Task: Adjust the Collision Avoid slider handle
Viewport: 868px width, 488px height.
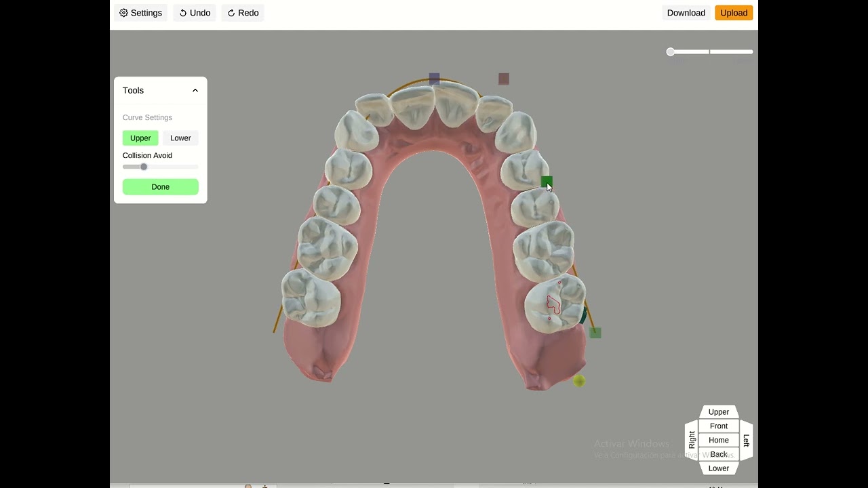Action: click(x=144, y=167)
